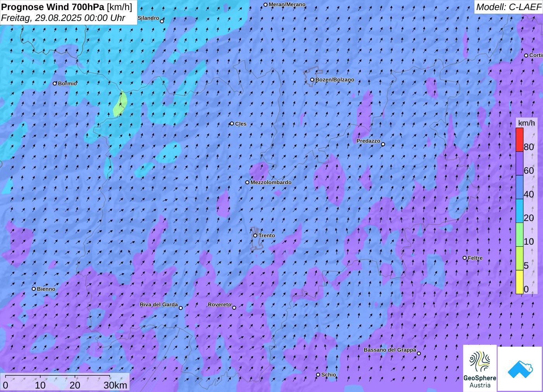543x392 pixels.
Task: Select the Feltre city label
Action: click(475, 258)
